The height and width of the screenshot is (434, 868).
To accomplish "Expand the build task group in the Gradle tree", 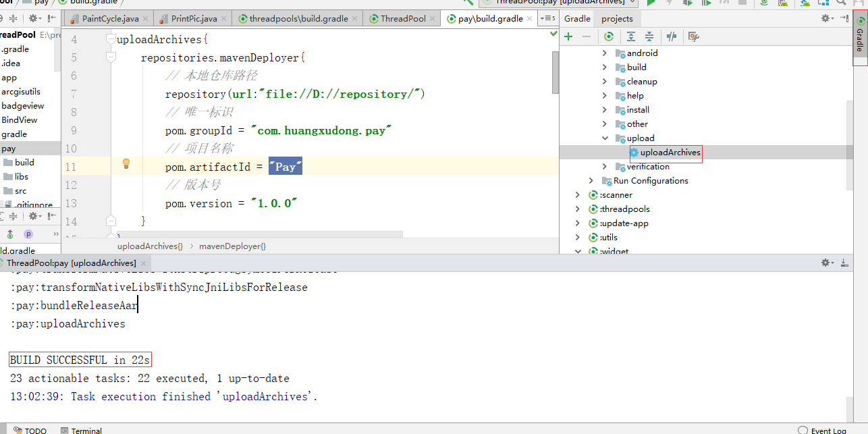I will [605, 67].
